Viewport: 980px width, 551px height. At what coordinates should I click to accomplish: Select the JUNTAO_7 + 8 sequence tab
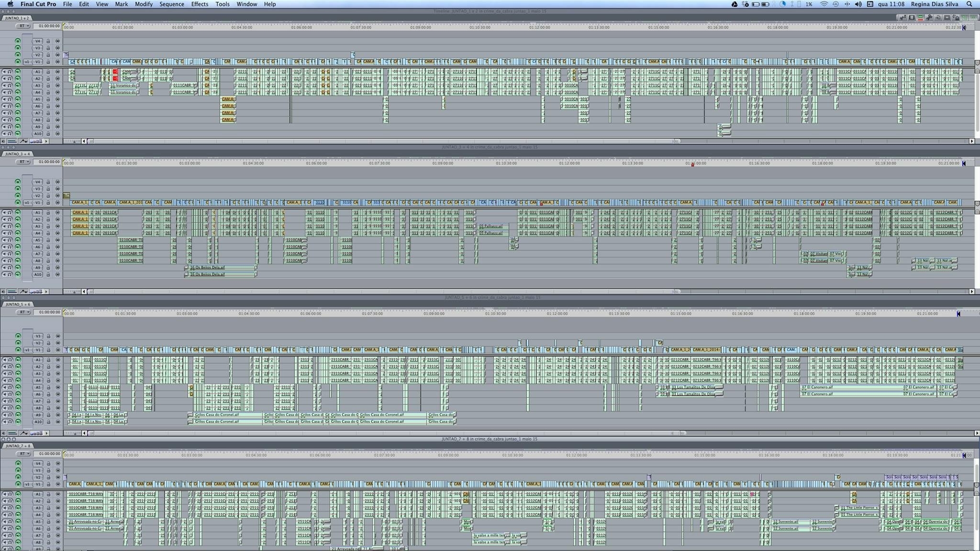point(18,446)
